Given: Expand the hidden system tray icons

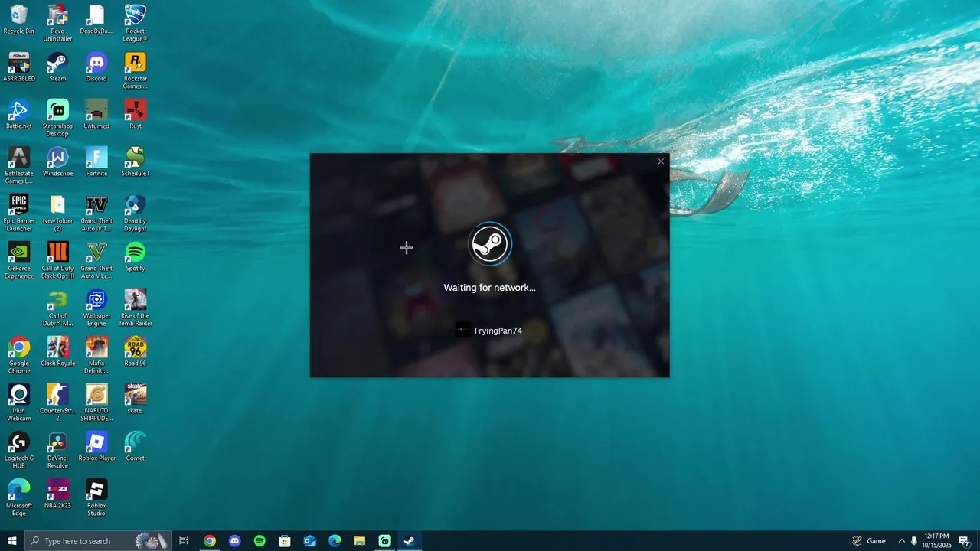Looking at the screenshot, I should [x=901, y=541].
